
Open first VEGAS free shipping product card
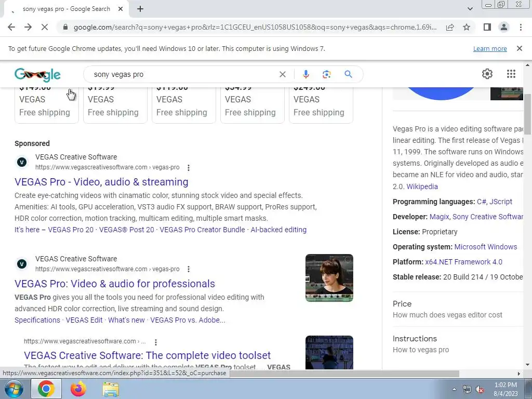46,105
